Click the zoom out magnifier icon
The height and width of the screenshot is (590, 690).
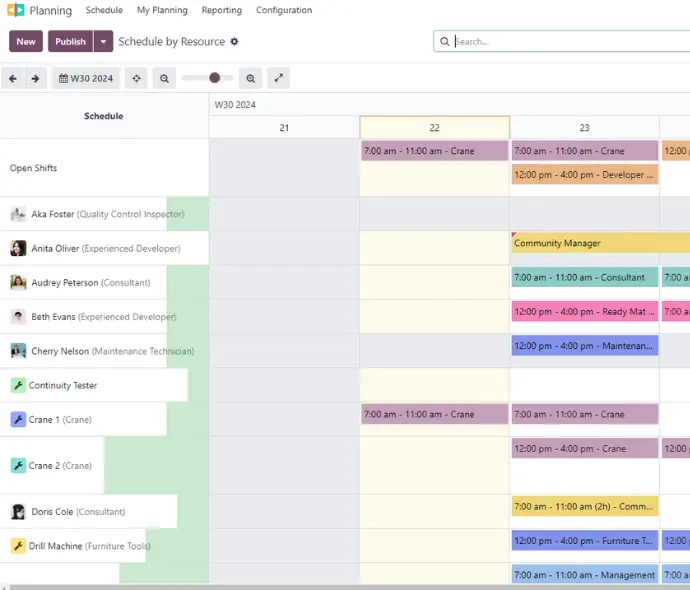click(164, 78)
